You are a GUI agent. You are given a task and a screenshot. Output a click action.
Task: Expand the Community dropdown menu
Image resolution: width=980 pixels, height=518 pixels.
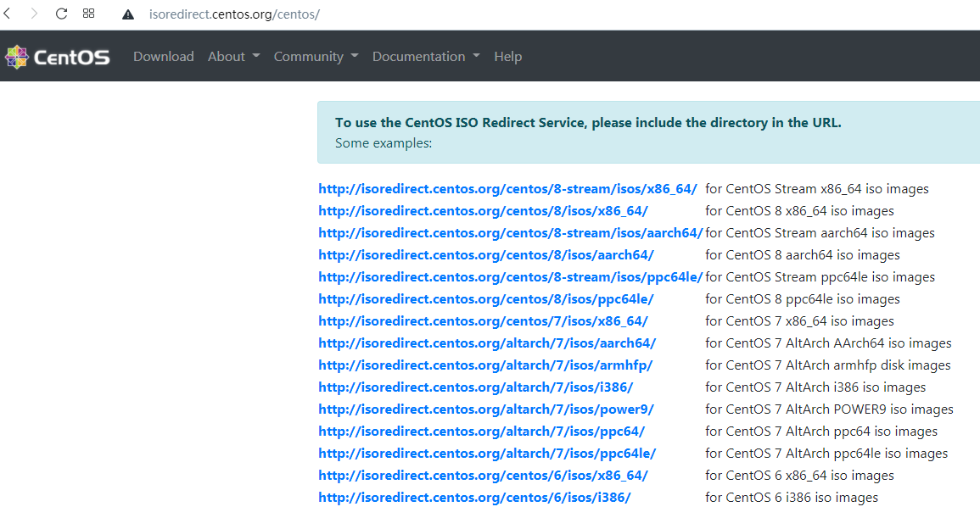pyautogui.click(x=316, y=56)
